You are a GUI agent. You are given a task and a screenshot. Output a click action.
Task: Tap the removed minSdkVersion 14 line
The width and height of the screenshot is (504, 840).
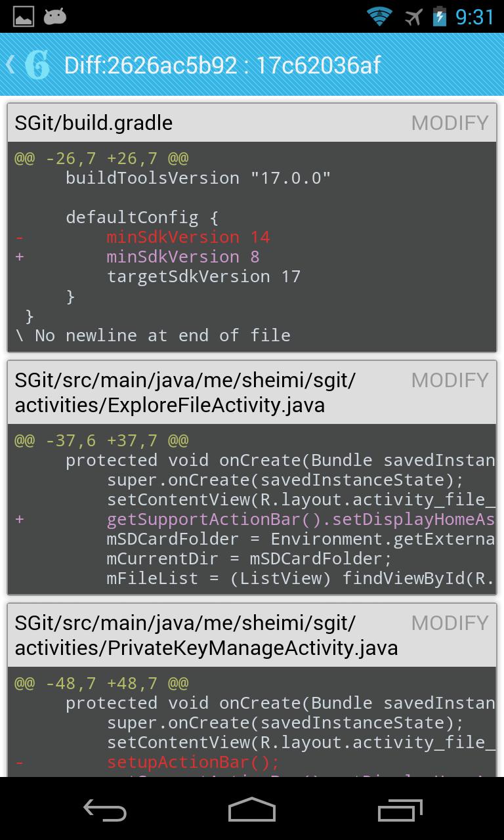(188, 237)
